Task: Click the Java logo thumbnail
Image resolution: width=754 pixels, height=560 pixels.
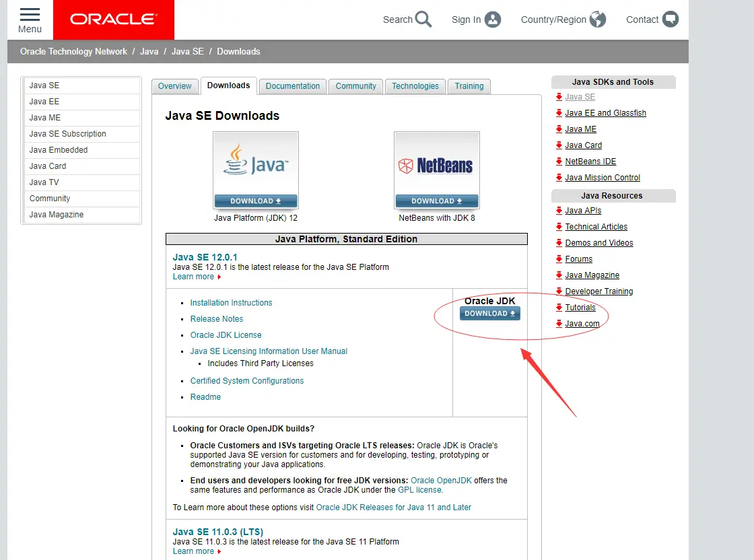Action: (256, 163)
